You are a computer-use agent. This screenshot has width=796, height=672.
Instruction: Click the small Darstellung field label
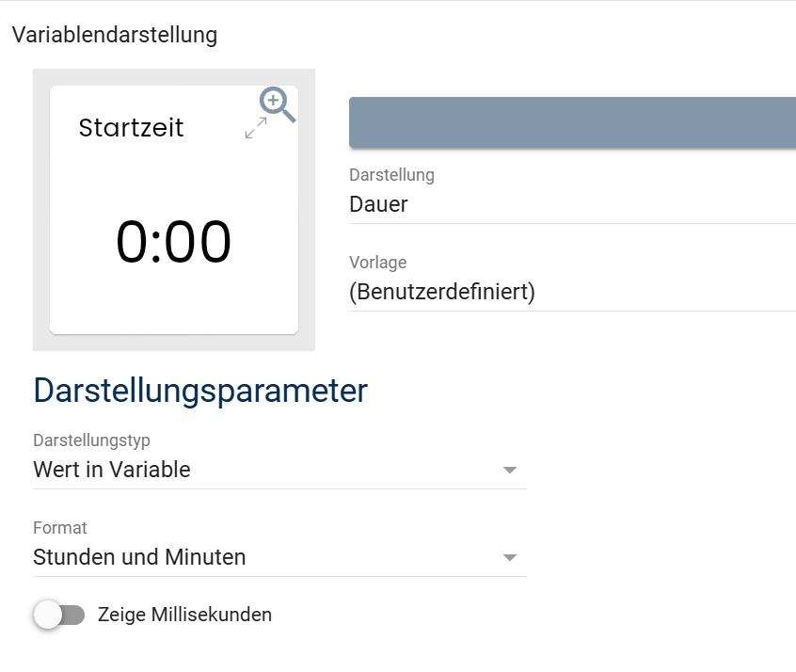coord(391,175)
